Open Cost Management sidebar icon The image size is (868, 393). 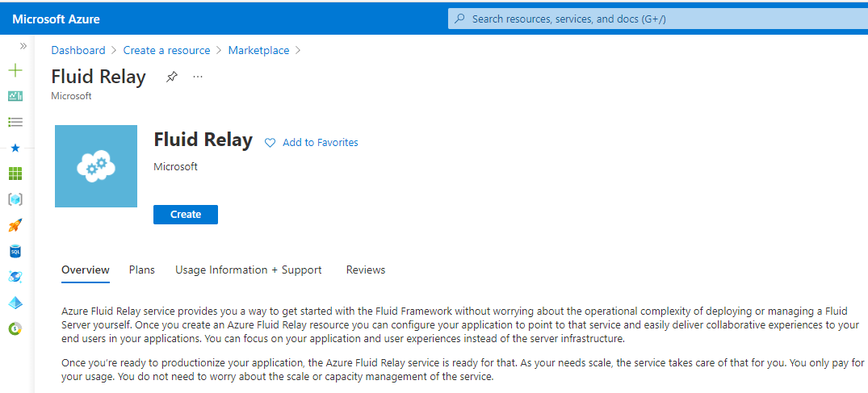tap(15, 328)
